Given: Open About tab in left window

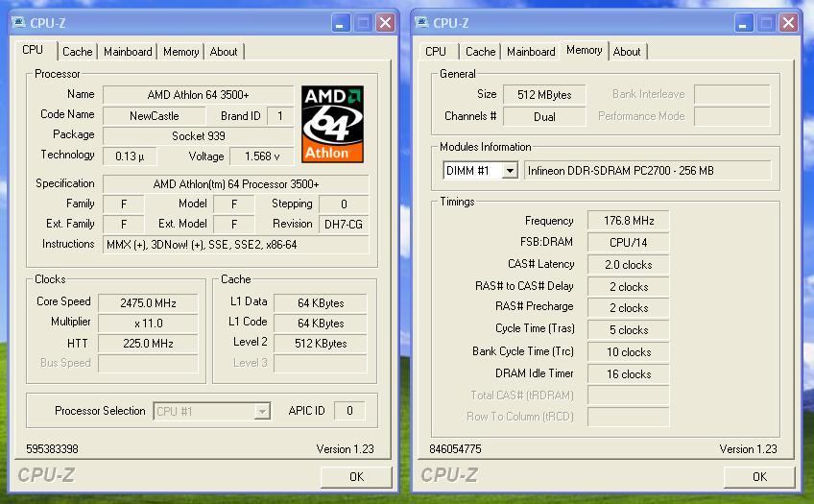Looking at the screenshot, I should point(224,52).
